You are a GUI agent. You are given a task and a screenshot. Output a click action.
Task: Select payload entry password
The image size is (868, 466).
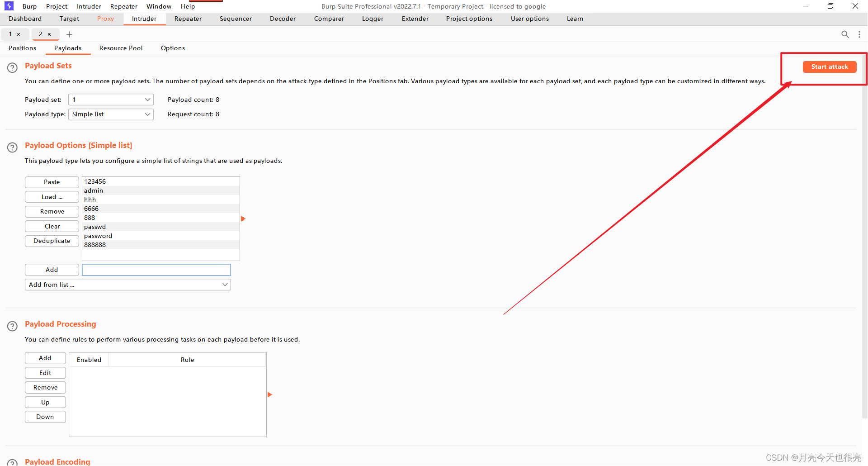tap(161, 236)
